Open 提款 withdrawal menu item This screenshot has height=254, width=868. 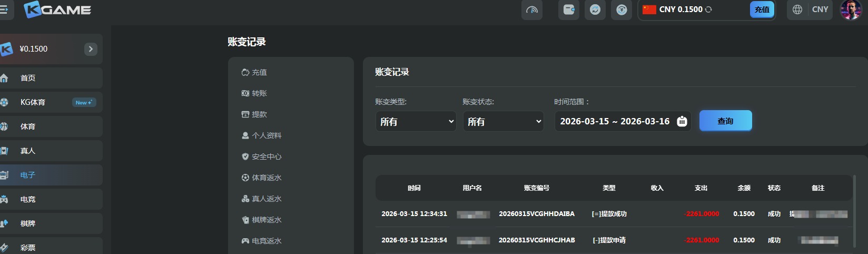259,114
